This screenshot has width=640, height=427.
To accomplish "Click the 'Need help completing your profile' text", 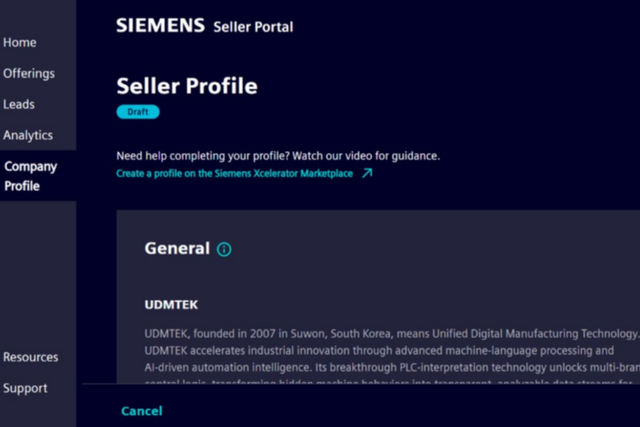I will click(278, 156).
